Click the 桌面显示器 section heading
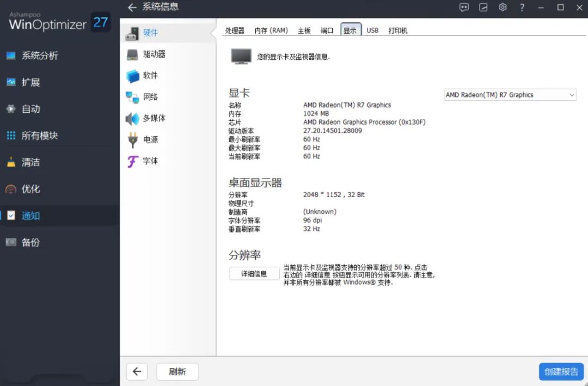Screen dimensions: 588x386 (255, 183)
